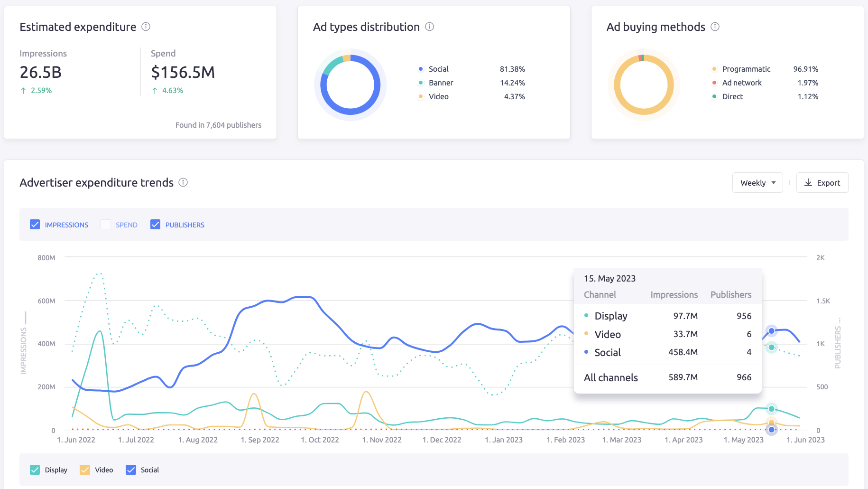Enable the SPEND checkbox
Image resolution: width=868 pixels, height=489 pixels.
point(105,224)
